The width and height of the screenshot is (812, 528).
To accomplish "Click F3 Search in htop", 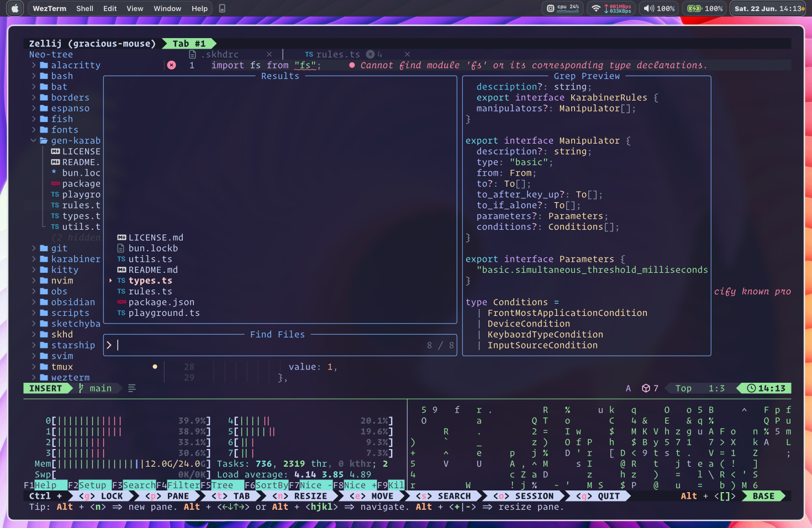I will click(134, 485).
